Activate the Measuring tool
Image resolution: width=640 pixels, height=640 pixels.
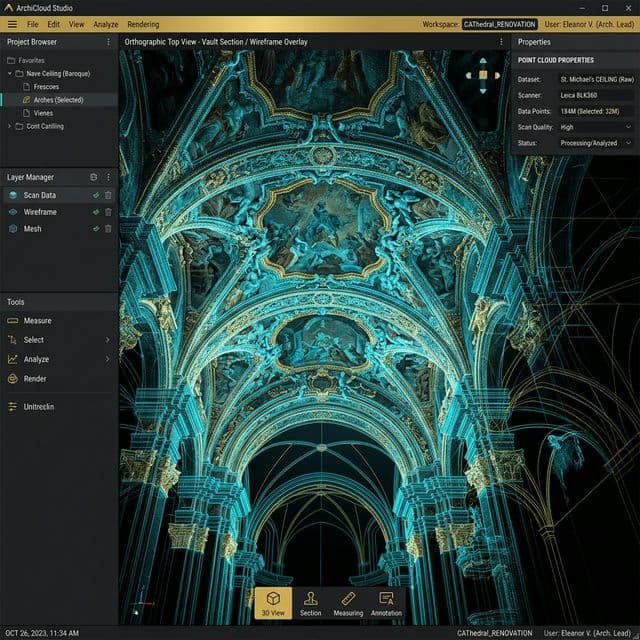click(x=348, y=603)
